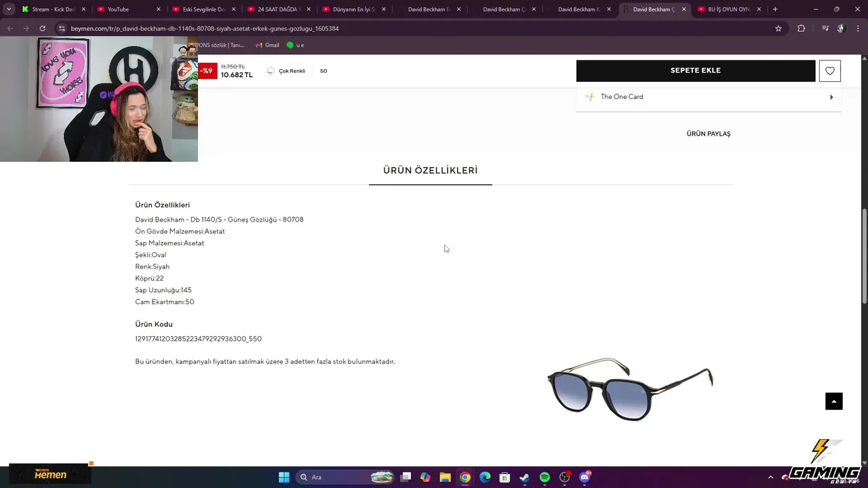Image resolution: width=868 pixels, height=488 pixels.
Task: Open the tab search dropdown arrow
Action: (9, 9)
